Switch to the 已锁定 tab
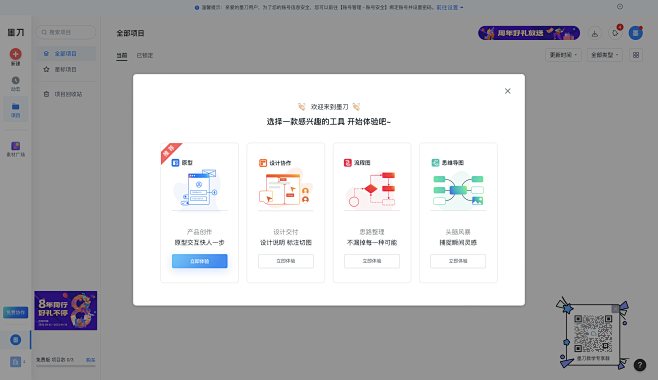This screenshot has width=658, height=380. coord(145,55)
